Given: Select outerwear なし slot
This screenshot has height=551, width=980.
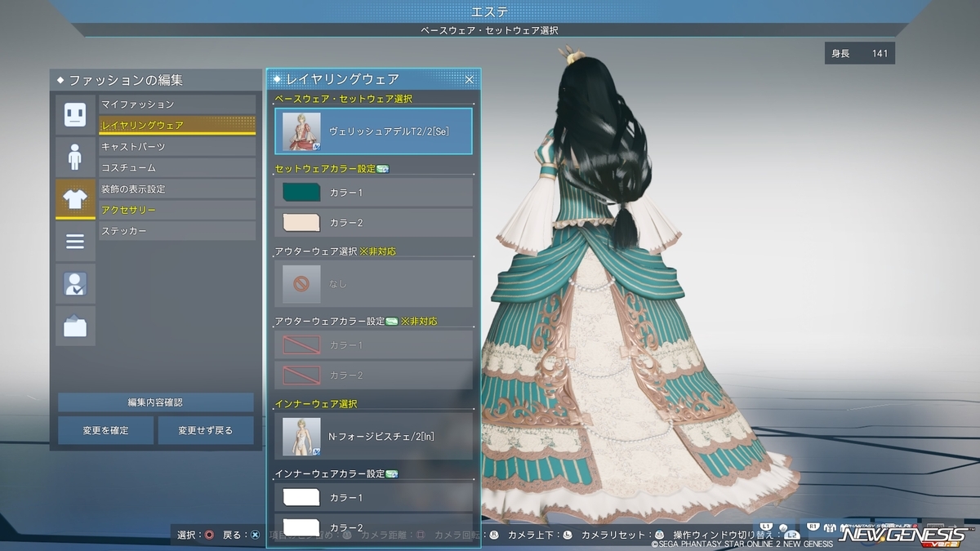Looking at the screenshot, I should point(374,283).
